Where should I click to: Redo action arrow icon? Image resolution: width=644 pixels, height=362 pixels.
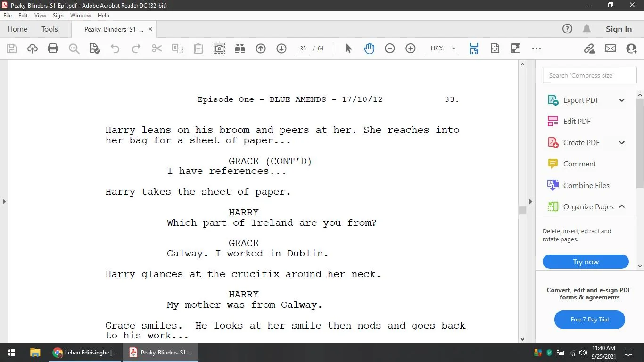pyautogui.click(x=136, y=49)
